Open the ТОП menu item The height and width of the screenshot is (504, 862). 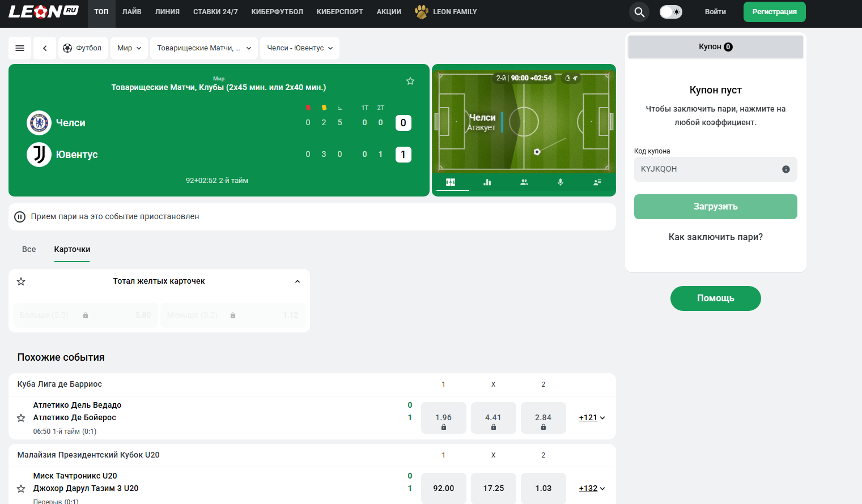click(101, 12)
